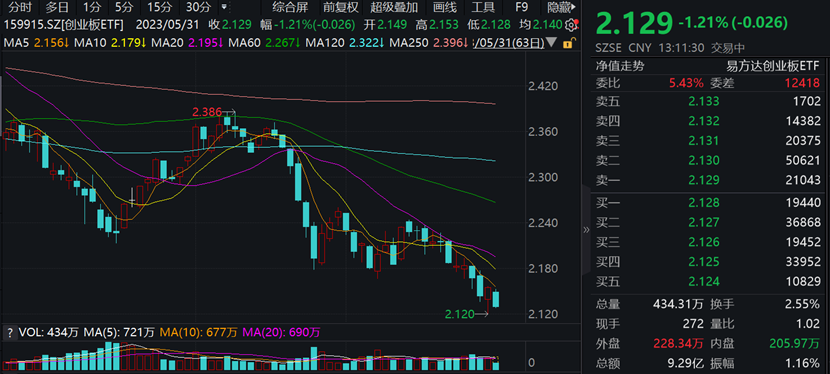Click the 买三 price 2.126
Viewport: 830px width, 374px height.
tap(703, 242)
